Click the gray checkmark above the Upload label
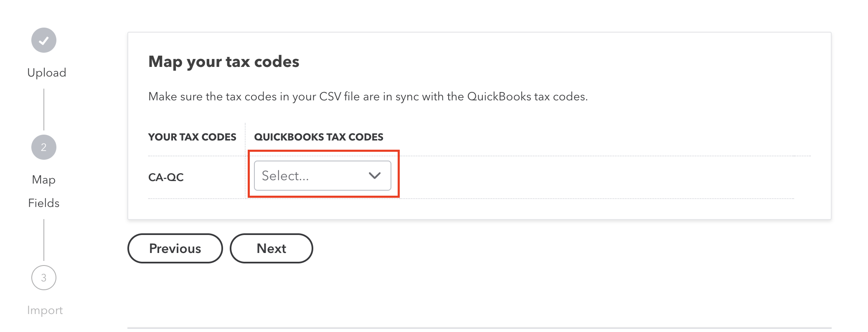Image resolution: width=868 pixels, height=332 pixels. click(43, 40)
